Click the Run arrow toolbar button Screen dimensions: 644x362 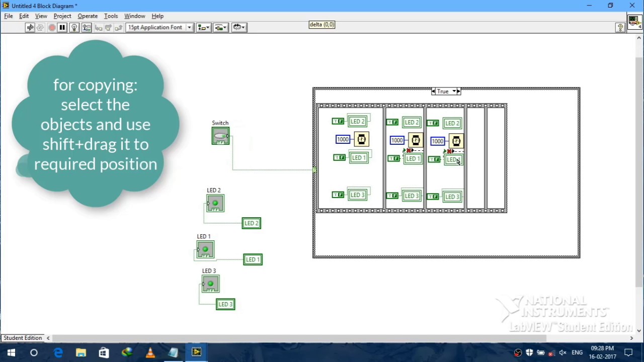click(x=30, y=28)
